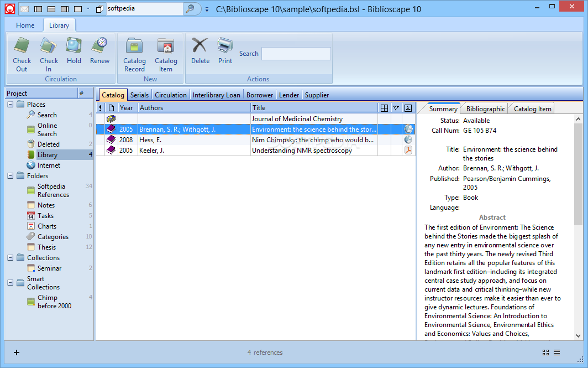588x368 pixels.
Task: Select the Summary details tab
Action: [443, 109]
